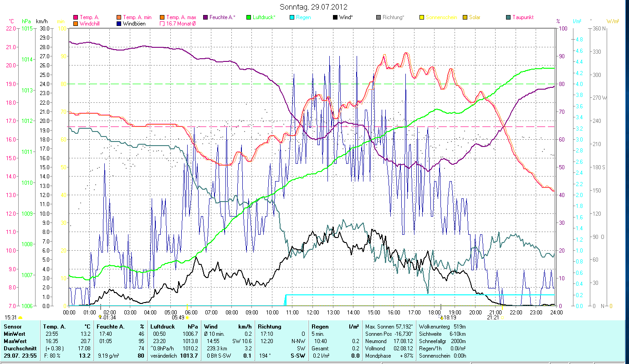This screenshot has height=364, width=629.
Task: Click the sun icon next to 15:31
Action: (x=20, y=318)
